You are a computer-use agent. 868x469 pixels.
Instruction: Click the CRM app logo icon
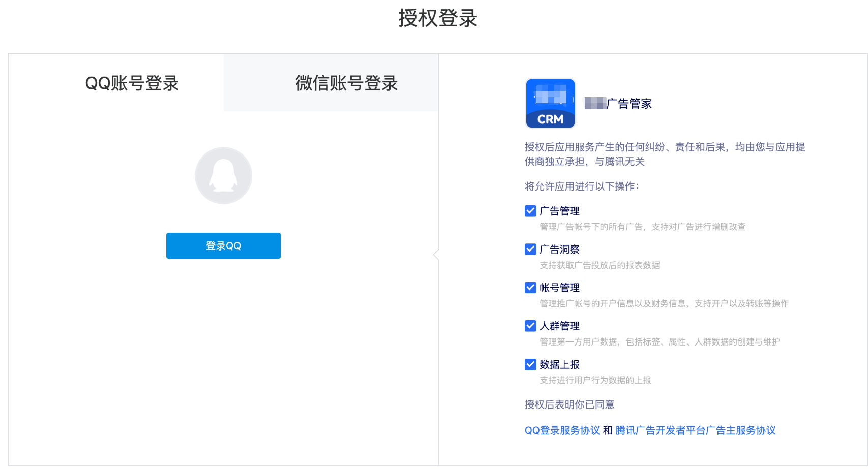click(550, 103)
